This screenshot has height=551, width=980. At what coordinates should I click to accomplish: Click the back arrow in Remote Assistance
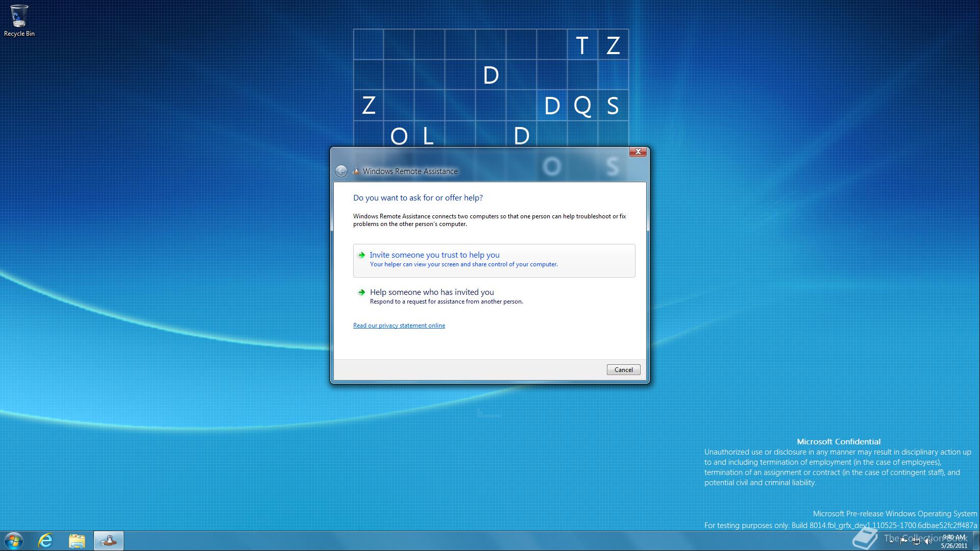tap(341, 171)
